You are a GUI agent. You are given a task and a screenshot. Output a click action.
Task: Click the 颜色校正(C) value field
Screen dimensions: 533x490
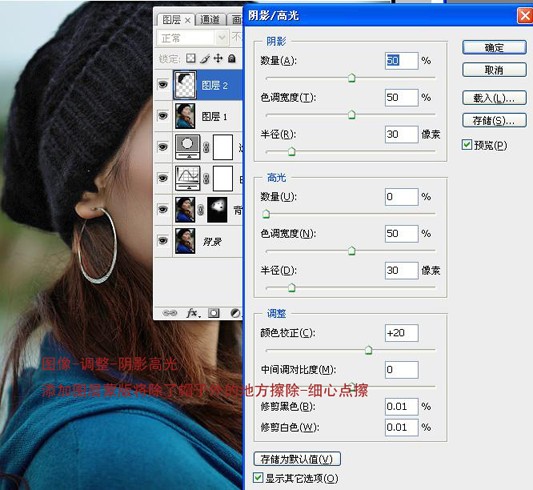(x=401, y=333)
